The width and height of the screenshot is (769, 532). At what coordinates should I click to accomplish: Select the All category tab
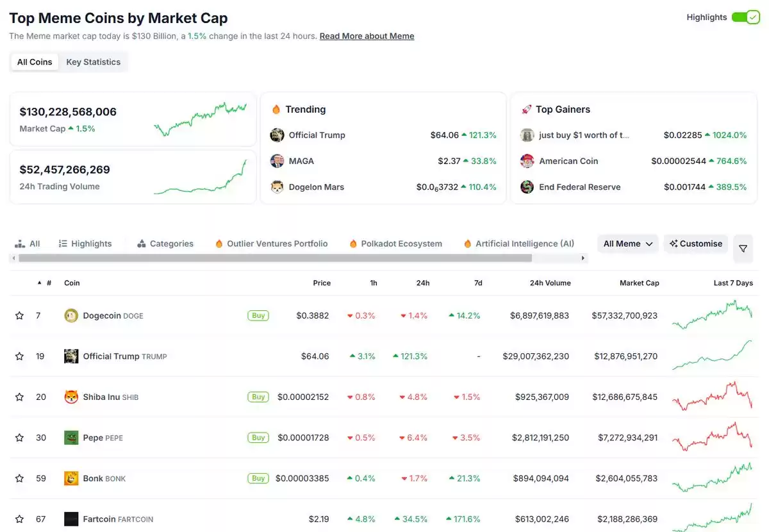(27, 244)
